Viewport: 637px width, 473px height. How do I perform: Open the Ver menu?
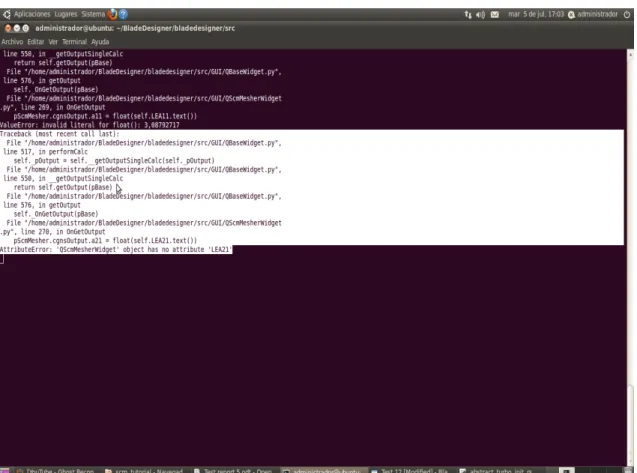53,42
